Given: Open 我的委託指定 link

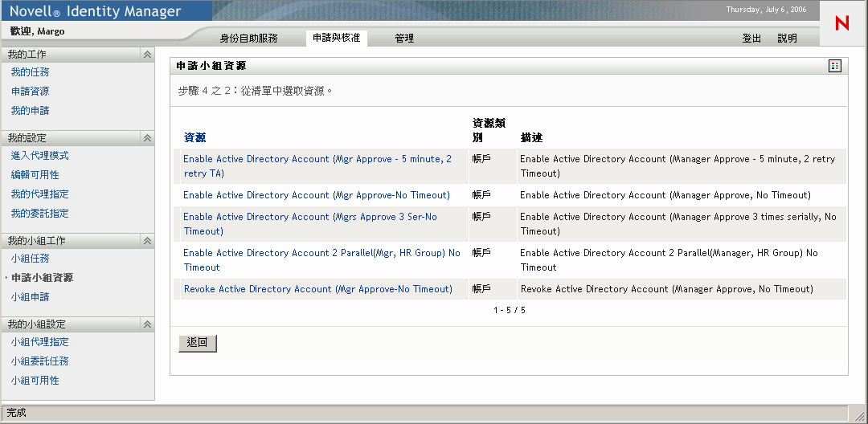Looking at the screenshot, I should (x=40, y=214).
